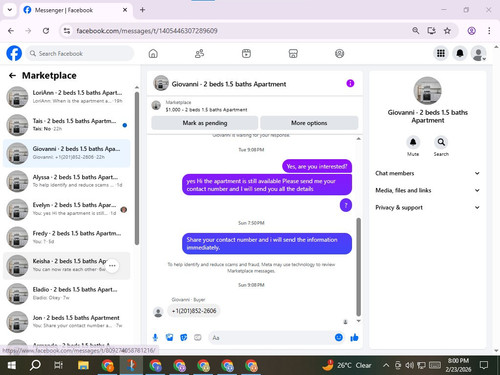Click Mark as pending button
Screen dimensions: 500x375
(x=205, y=123)
